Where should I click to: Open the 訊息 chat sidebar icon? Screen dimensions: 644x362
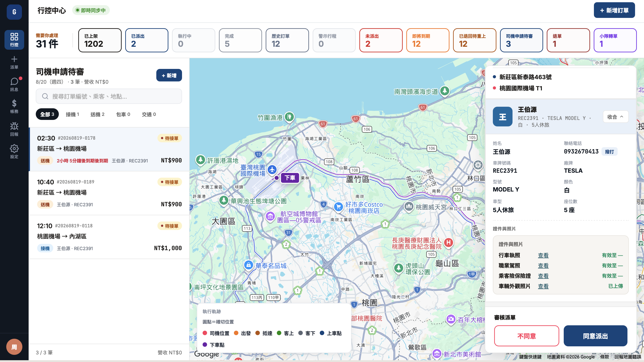pos(14,85)
